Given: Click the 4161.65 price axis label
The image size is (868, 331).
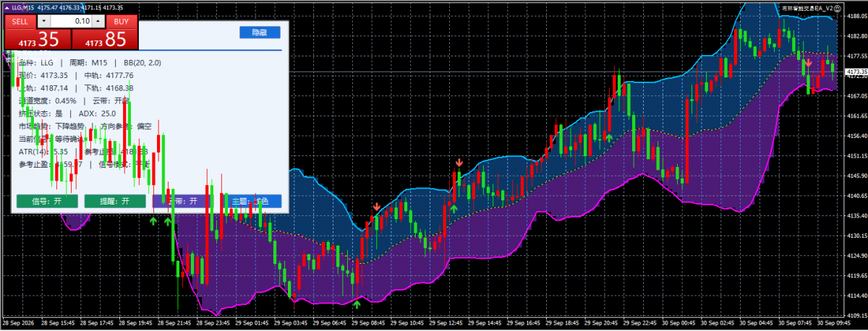Looking at the screenshot, I should (x=856, y=116).
